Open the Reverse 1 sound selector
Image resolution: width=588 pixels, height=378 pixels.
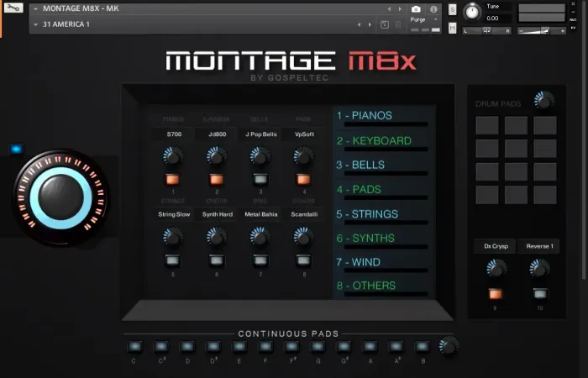[x=539, y=246]
